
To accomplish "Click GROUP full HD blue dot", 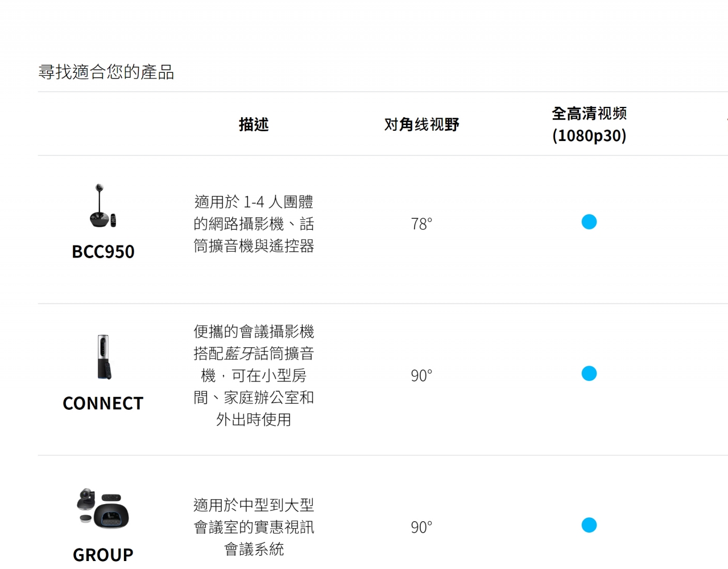I will tap(589, 525).
